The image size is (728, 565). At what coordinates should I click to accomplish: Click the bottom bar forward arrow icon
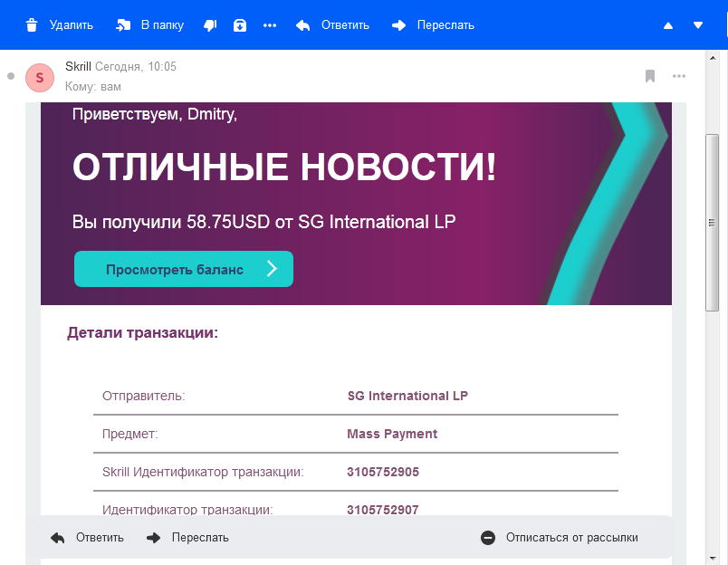153,538
